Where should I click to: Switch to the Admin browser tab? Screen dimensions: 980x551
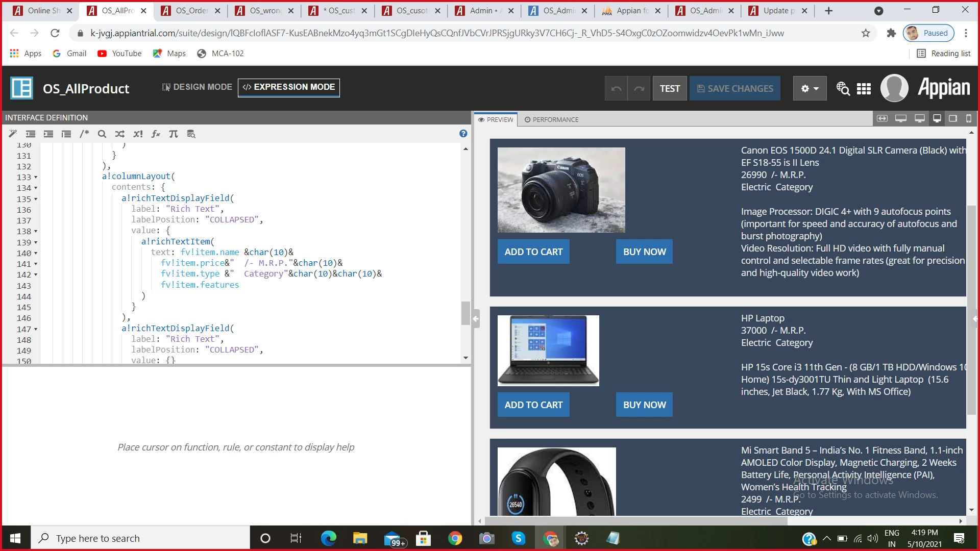[x=485, y=11]
